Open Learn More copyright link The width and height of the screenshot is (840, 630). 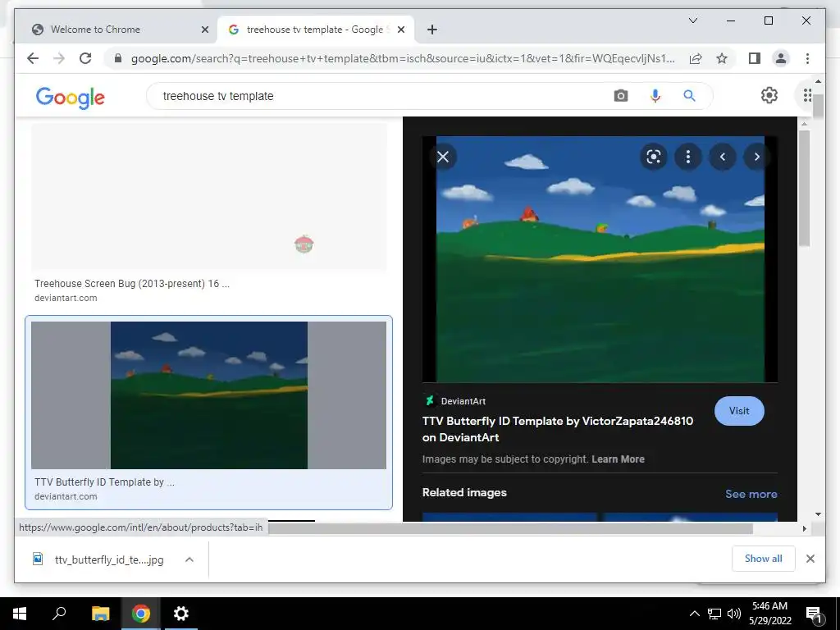pos(618,459)
